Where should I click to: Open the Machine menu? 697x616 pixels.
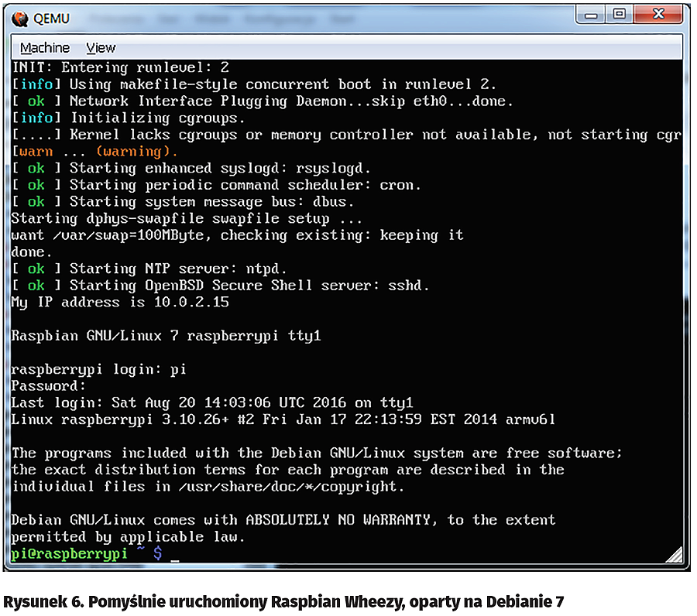click(x=44, y=47)
